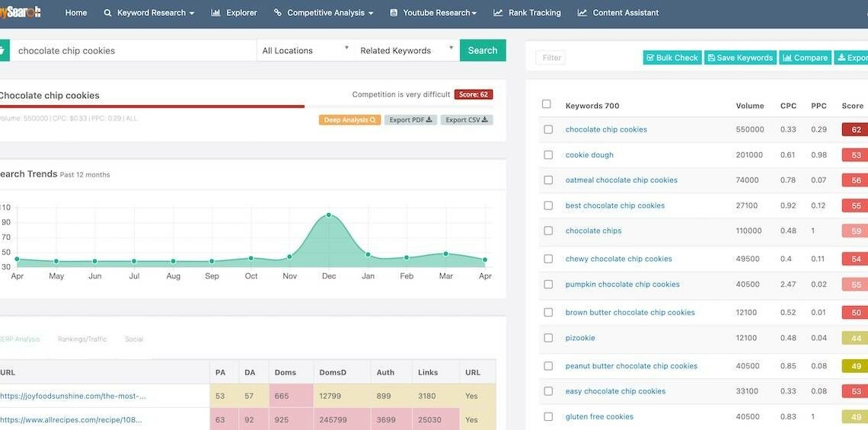Click the Rank Tracking chart icon
The height and width of the screenshot is (430, 868).
coord(498,13)
